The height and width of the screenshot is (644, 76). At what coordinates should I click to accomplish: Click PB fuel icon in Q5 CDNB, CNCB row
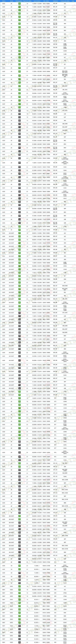tap(20, 569)
